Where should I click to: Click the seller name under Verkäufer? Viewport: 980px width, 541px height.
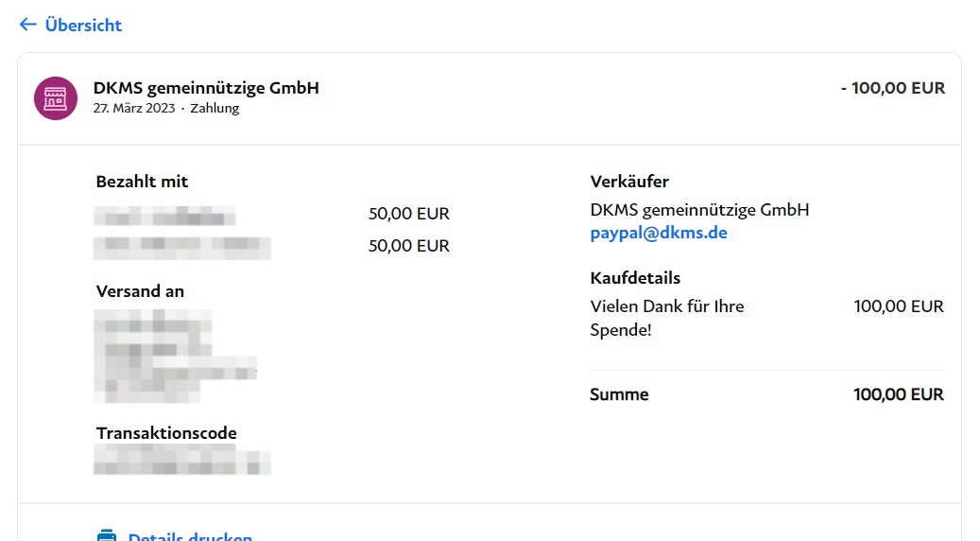click(x=699, y=210)
